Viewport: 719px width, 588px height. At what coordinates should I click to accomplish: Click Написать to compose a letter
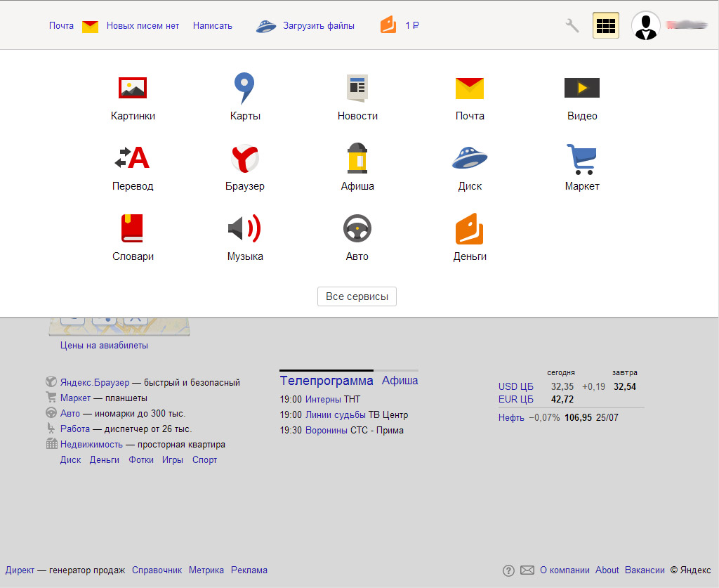click(212, 26)
